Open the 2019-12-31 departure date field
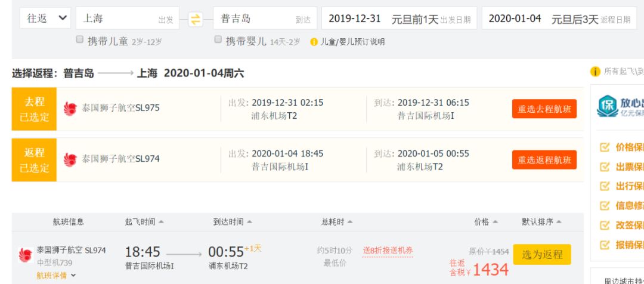Screen dimensions: 644x284 [x=399, y=18]
